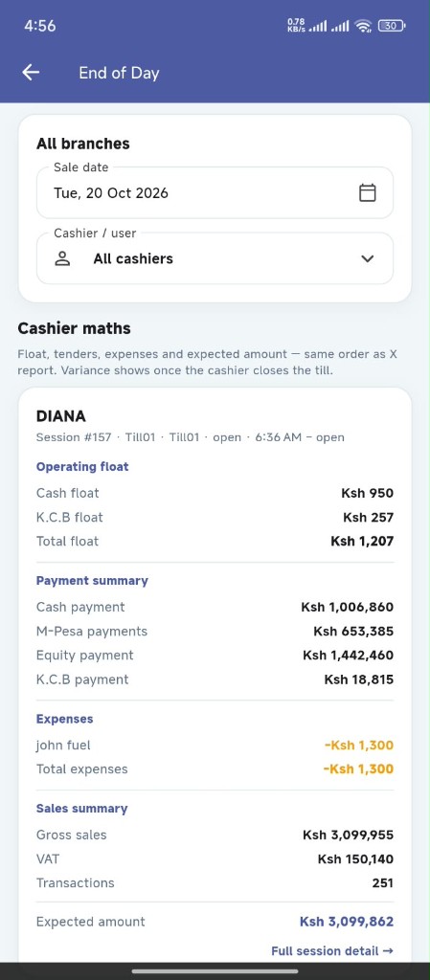
Task: Tap the Expected amount Ksh 3,099,862 value
Action: [x=347, y=922]
